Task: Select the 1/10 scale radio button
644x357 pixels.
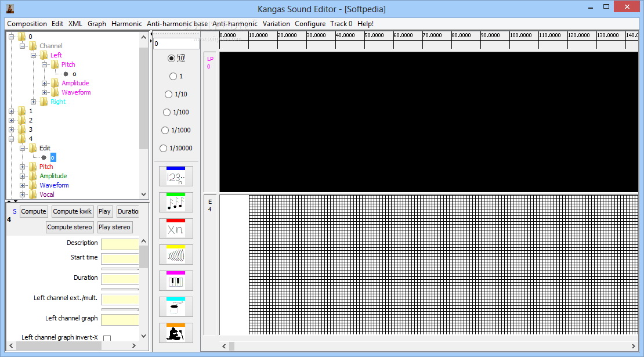Action: pyautogui.click(x=168, y=95)
